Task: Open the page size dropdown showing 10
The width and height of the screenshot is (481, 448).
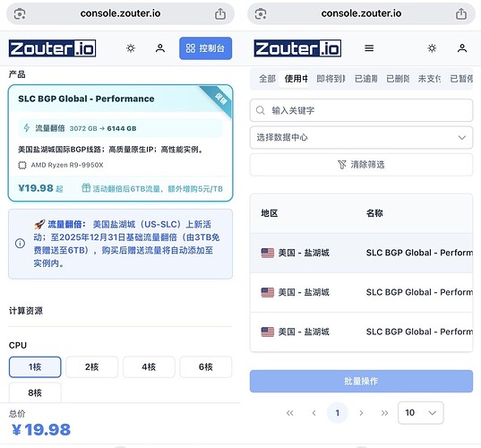Action: pos(421,413)
